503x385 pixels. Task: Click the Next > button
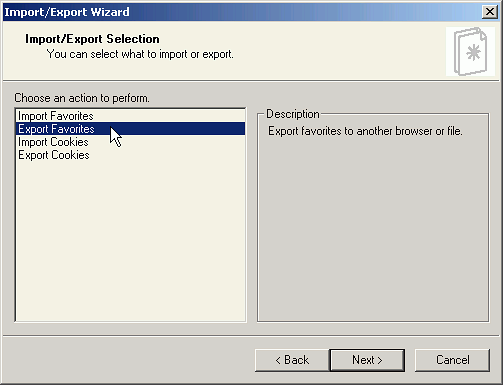coord(367,360)
